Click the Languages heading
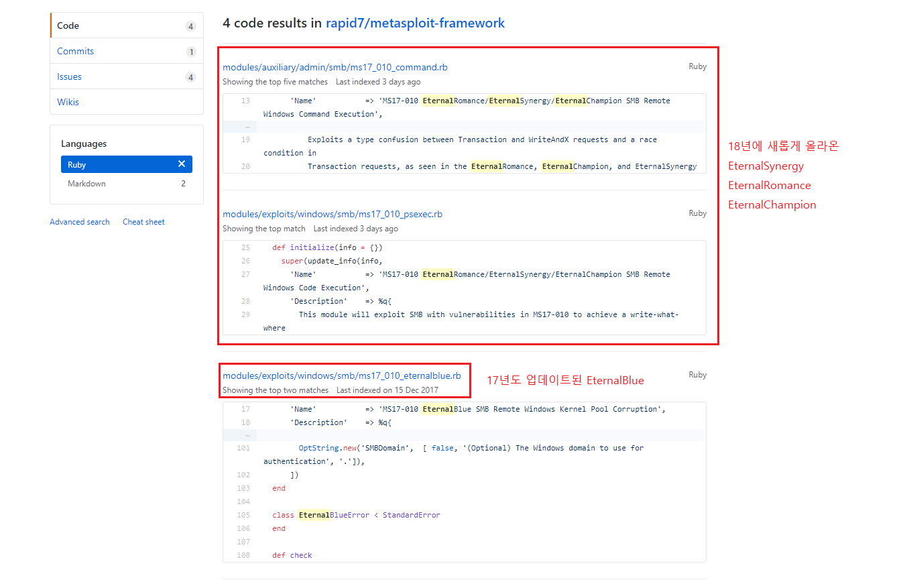Screen dimensions: 905x588 tap(84, 143)
